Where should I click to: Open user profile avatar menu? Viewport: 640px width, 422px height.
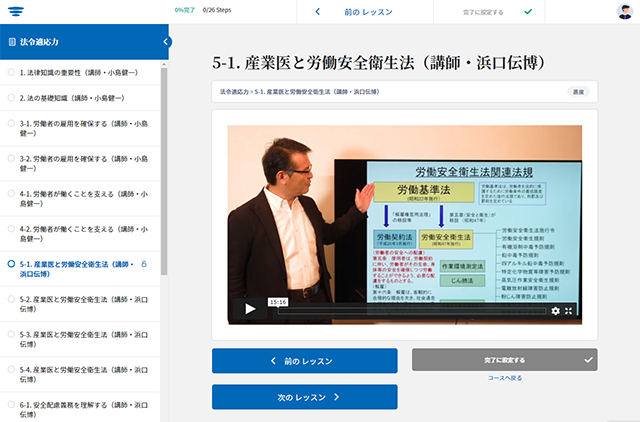[x=625, y=12]
